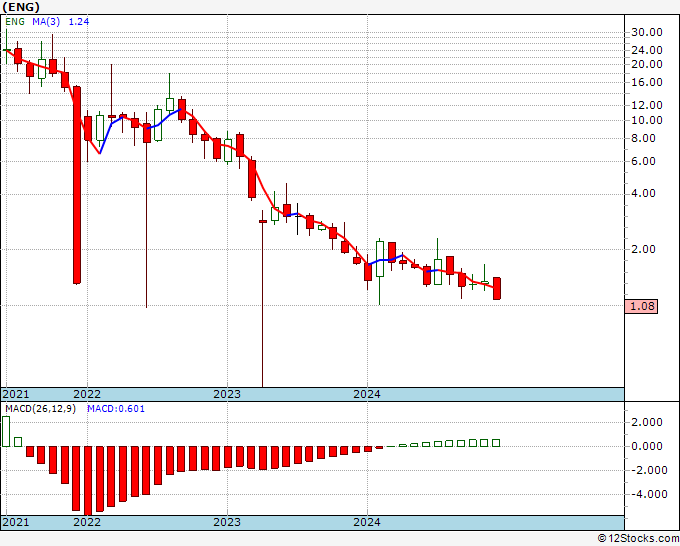
Task: Click 2024 on the price chart timeline
Action: pyautogui.click(x=367, y=394)
